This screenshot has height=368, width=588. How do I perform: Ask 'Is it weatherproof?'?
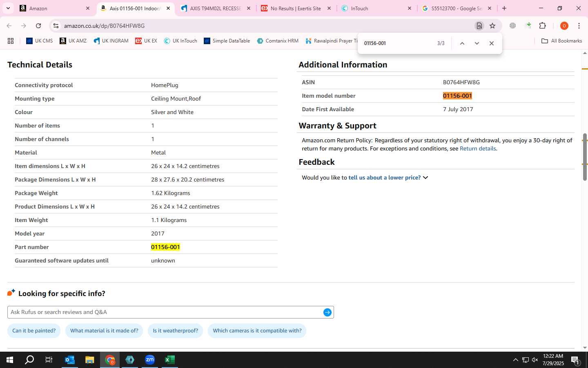point(176,331)
